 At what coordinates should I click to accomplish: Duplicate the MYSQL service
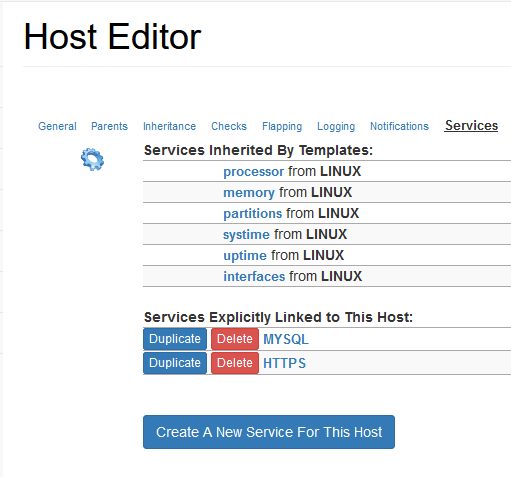tap(175, 339)
